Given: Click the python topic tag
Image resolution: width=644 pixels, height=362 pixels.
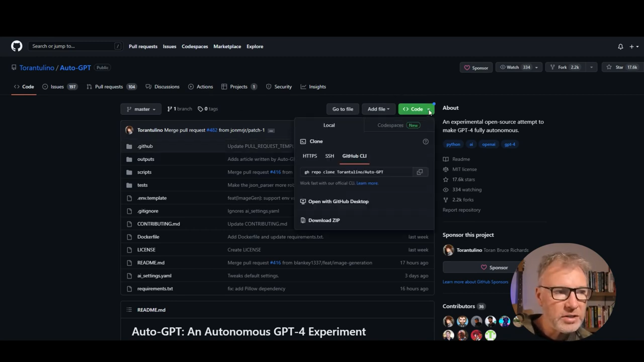Looking at the screenshot, I should pyautogui.click(x=453, y=144).
